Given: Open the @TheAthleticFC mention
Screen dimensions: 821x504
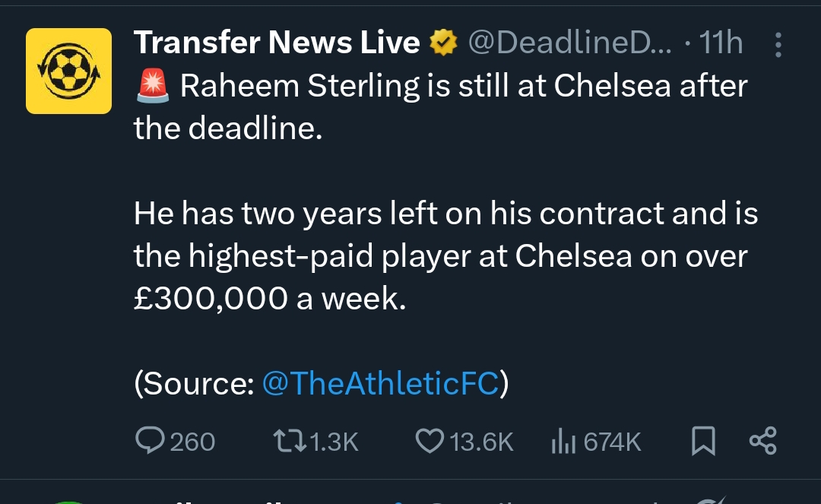Looking at the screenshot, I should (x=380, y=384).
